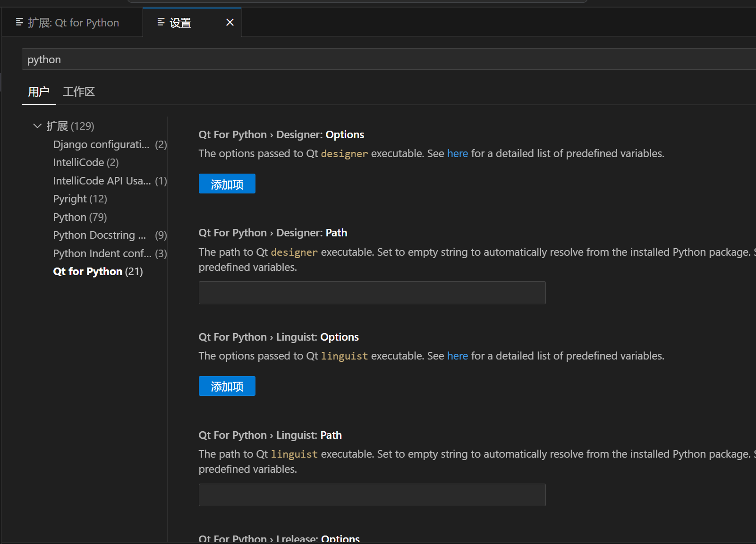Click the Lrelease: Options heading at bottom
756x544 pixels.
pos(279,538)
